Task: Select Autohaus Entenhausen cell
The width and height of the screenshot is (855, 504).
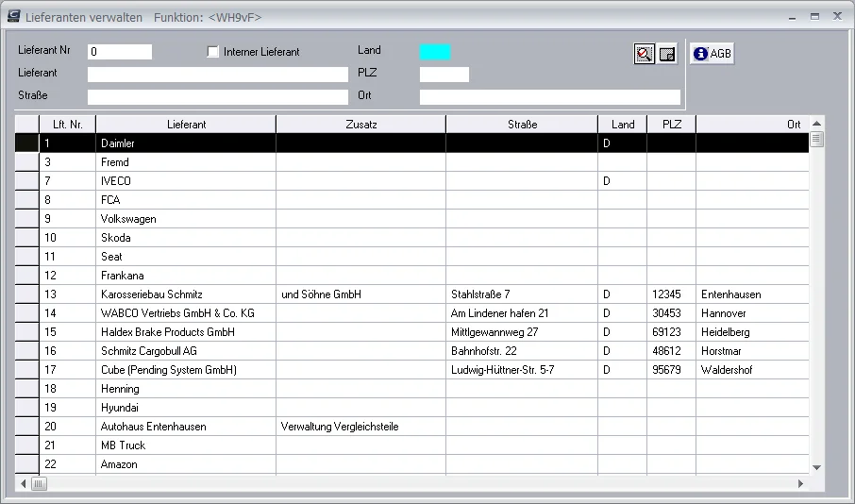Action: [x=186, y=427]
